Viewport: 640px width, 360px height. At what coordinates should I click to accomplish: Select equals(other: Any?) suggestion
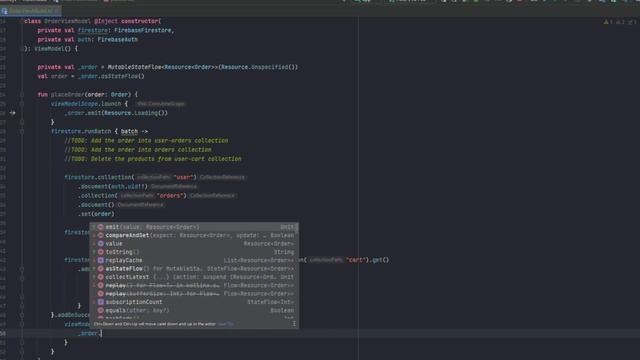193,310
